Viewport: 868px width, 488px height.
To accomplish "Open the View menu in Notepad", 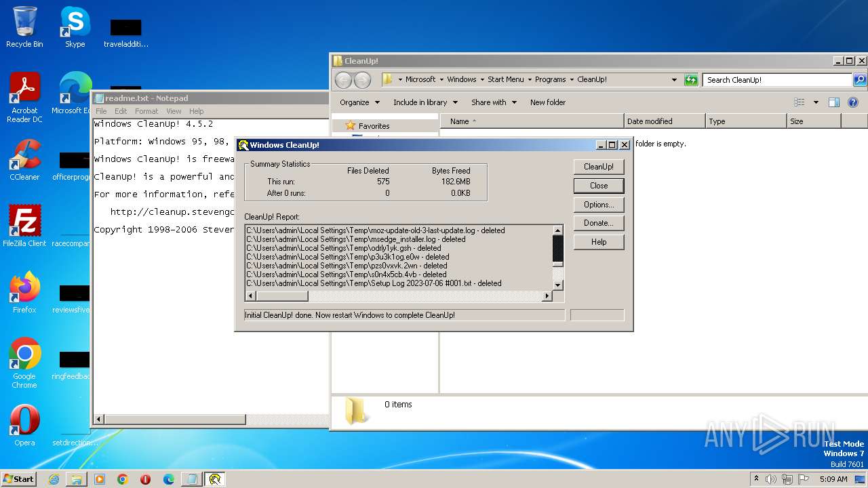I will pos(174,111).
